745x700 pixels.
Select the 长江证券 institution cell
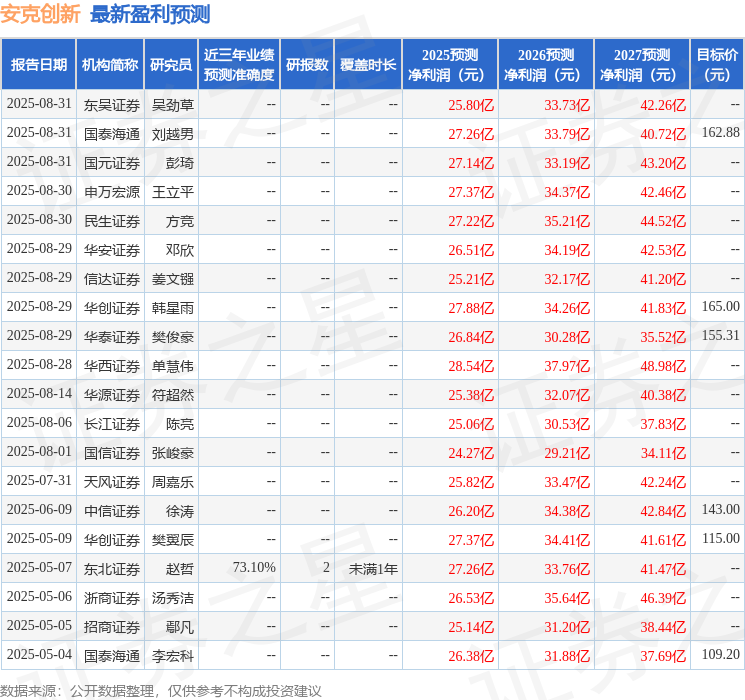click(x=112, y=424)
